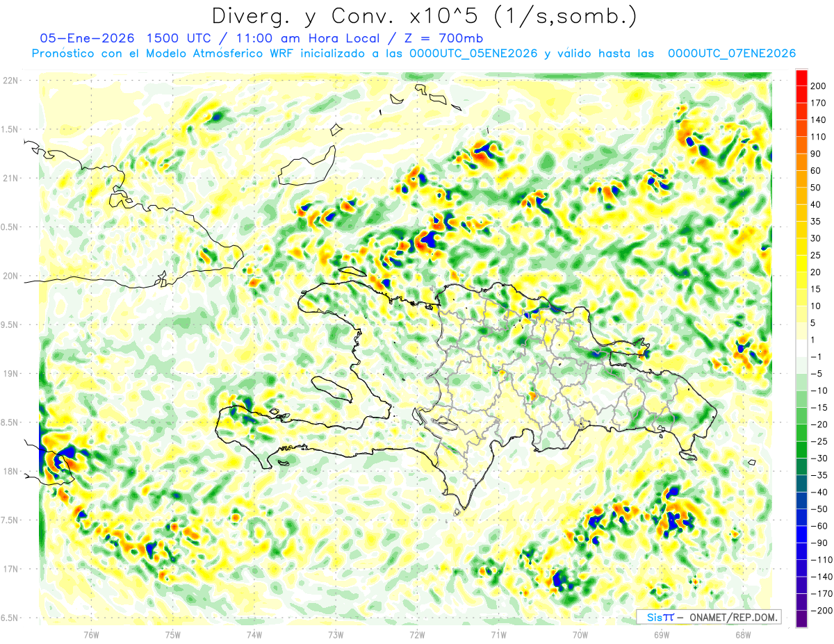Select the '-90' color scale value
The image size is (834, 644).
pyautogui.click(x=819, y=543)
